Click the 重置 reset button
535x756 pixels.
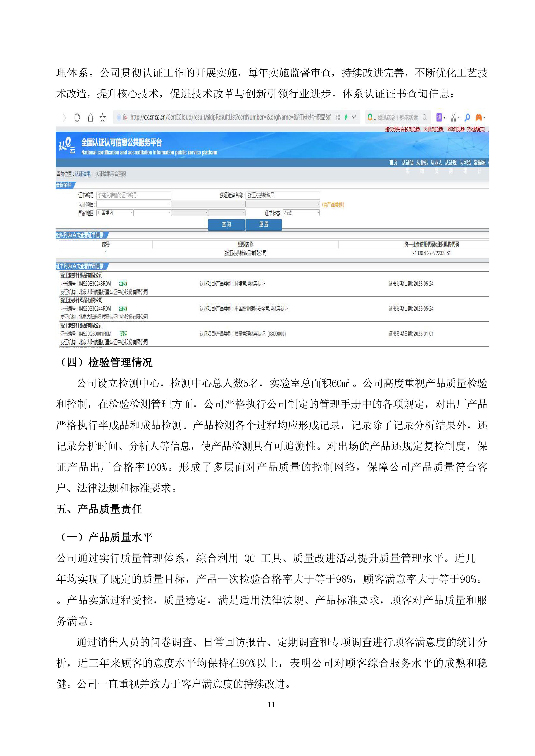(264, 224)
